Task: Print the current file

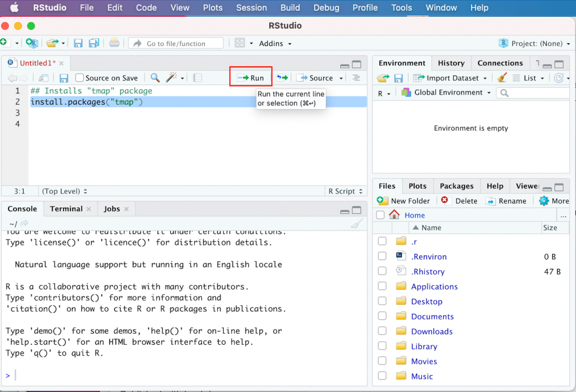Action: coord(114,43)
